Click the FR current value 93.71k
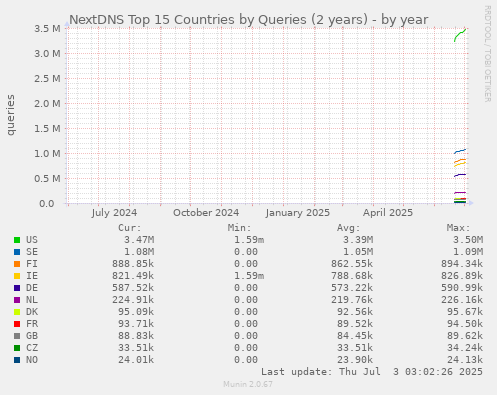 click(x=136, y=324)
